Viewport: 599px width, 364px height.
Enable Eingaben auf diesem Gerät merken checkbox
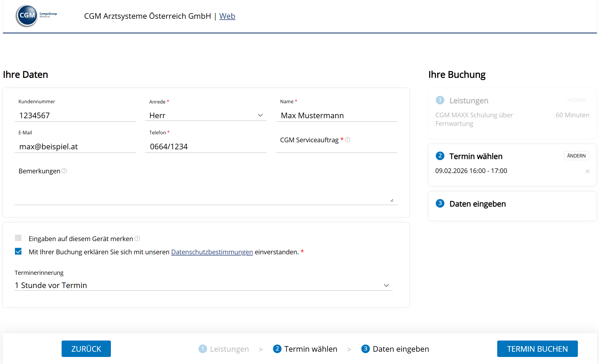18,238
